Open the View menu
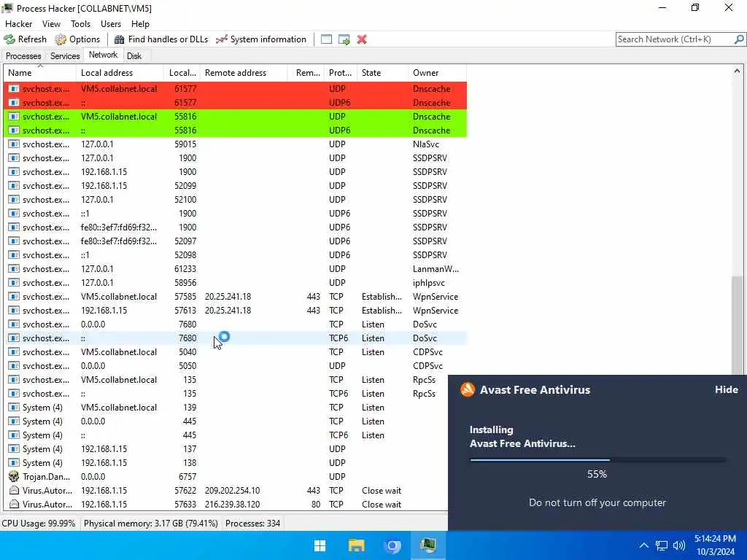The width and height of the screenshot is (747, 560). click(51, 24)
